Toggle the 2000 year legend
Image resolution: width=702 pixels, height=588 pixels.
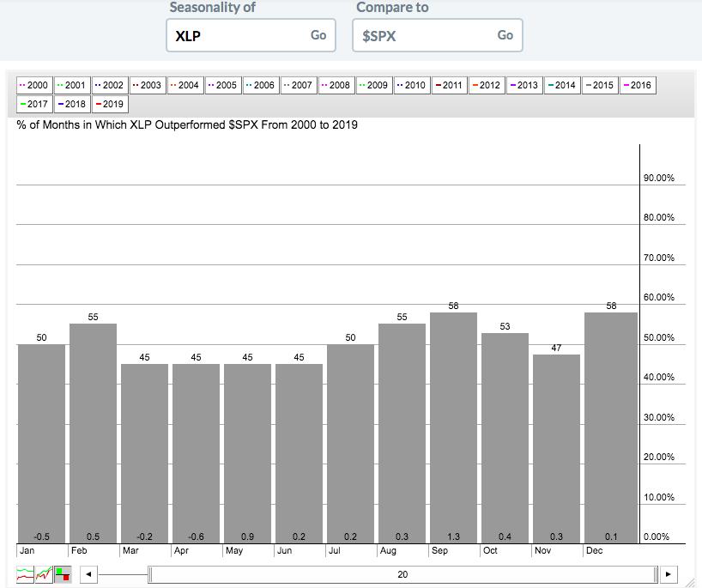pyautogui.click(x=34, y=85)
